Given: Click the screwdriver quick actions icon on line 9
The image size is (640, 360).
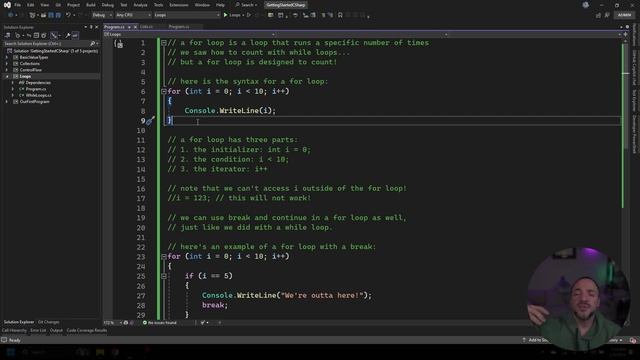Looking at the screenshot, I should (150, 120).
